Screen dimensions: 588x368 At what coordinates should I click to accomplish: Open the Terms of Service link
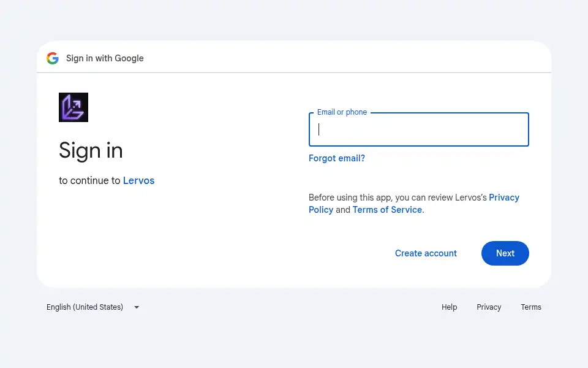pyautogui.click(x=387, y=210)
